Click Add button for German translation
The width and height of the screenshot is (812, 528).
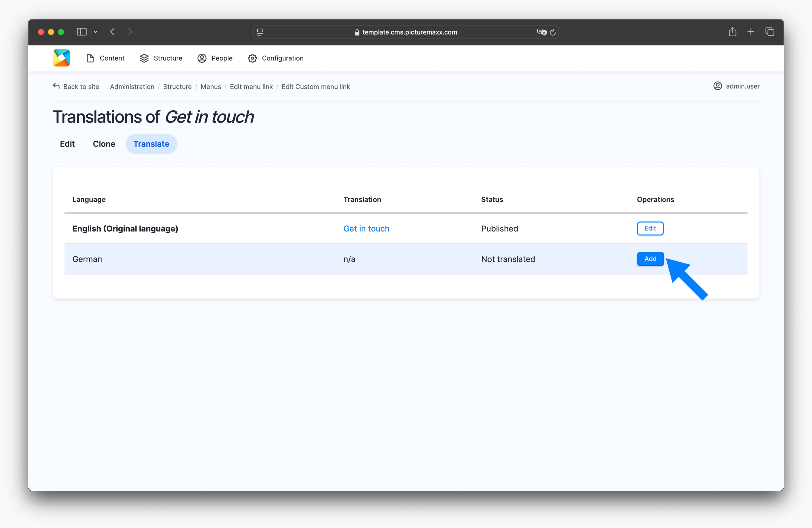(x=650, y=259)
